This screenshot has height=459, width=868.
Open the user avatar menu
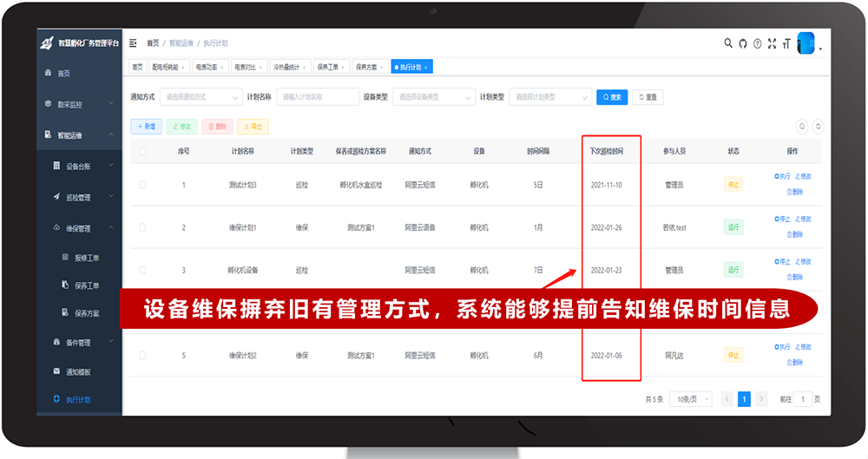806,43
